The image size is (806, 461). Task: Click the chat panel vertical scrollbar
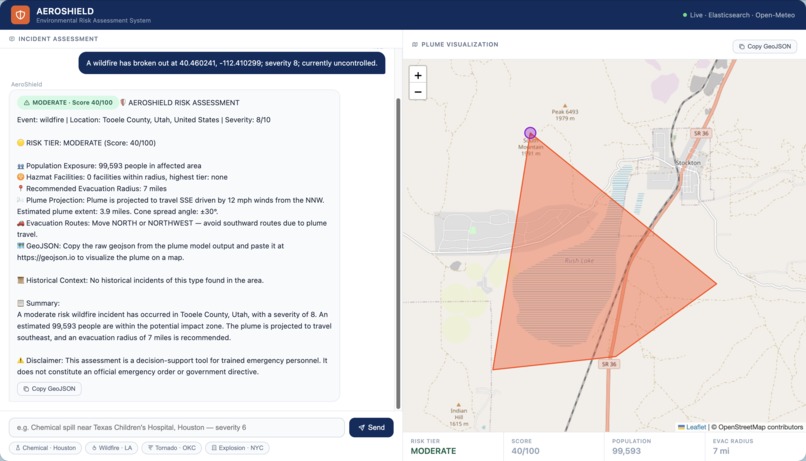398,253
